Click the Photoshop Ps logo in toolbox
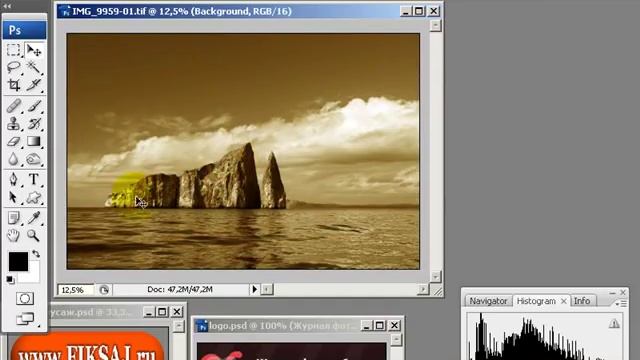The image size is (640, 360). (x=24, y=30)
